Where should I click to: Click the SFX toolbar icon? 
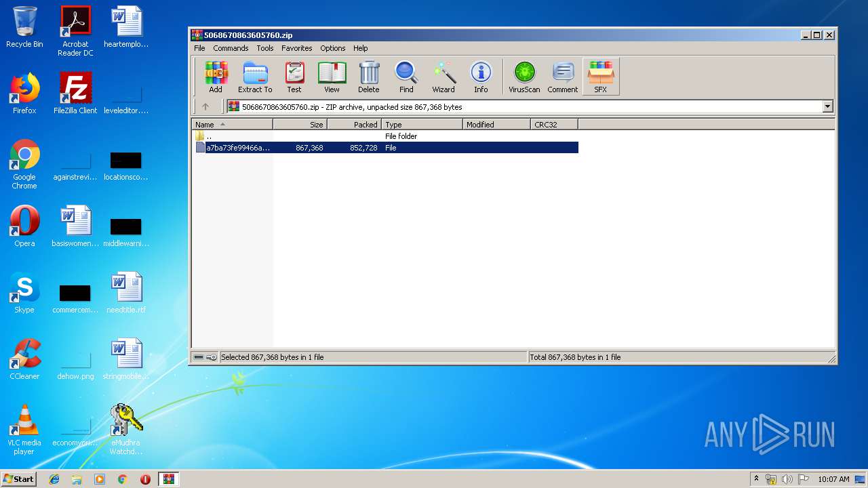click(601, 77)
